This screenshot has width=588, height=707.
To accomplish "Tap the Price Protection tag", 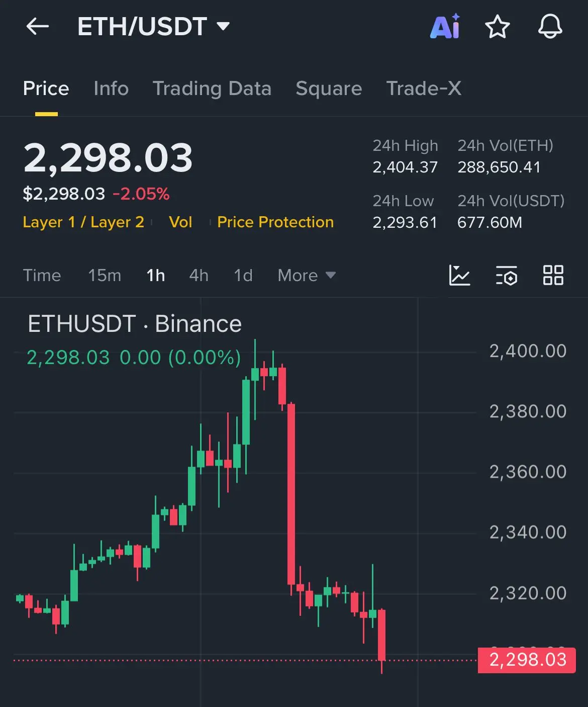I will click(275, 222).
